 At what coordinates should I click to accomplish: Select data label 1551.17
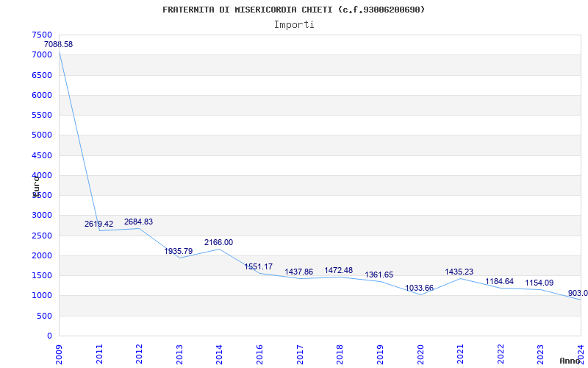[259, 267]
